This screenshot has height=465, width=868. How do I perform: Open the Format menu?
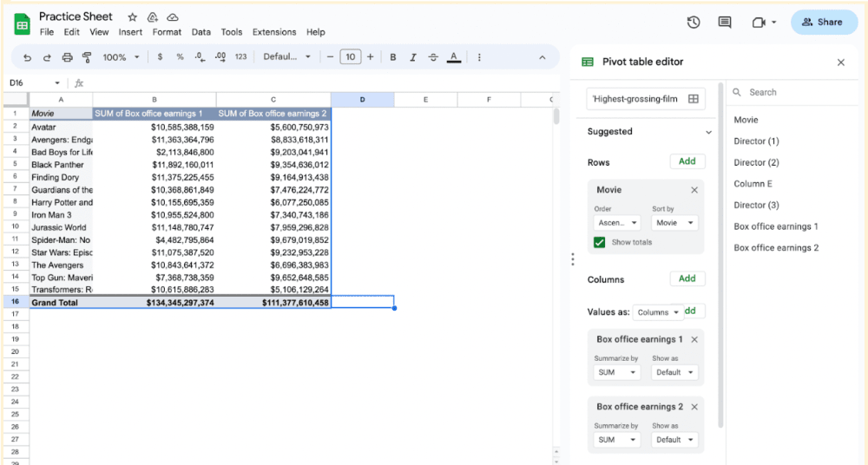pyautogui.click(x=167, y=32)
